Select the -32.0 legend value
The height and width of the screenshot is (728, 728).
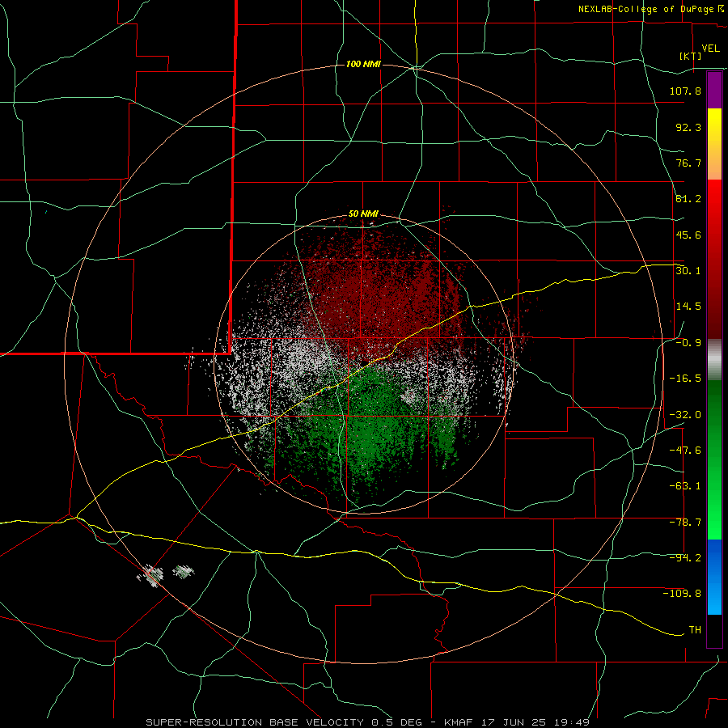click(x=685, y=415)
